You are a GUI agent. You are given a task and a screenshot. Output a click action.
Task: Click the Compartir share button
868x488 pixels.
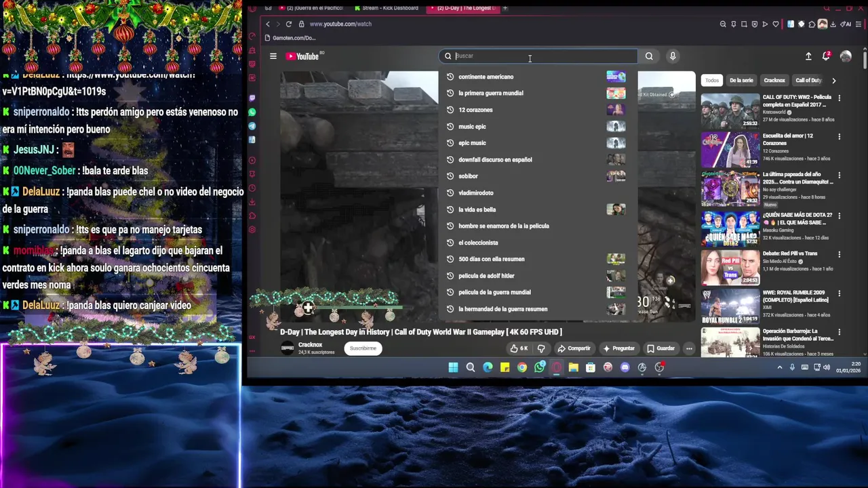pos(574,348)
